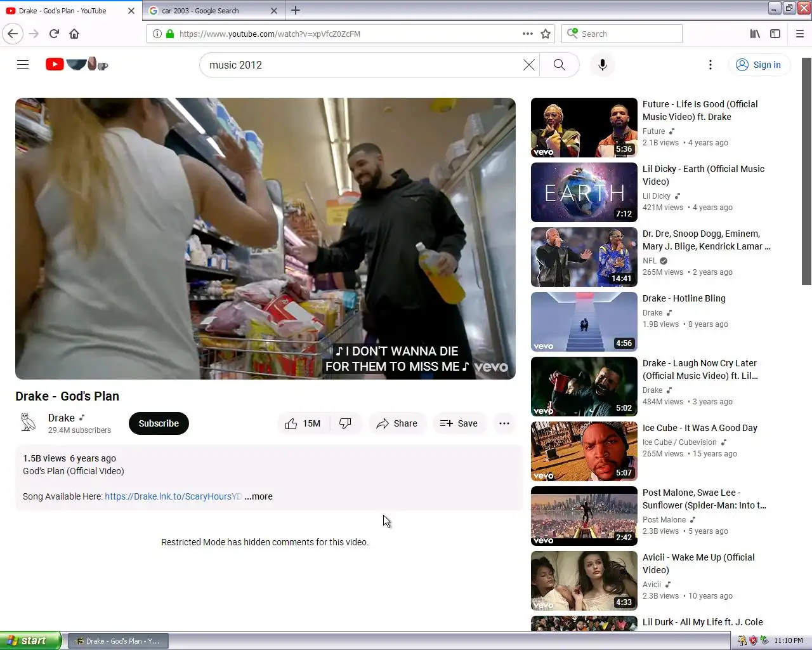Expand the description with ...more
Screen dimensions: 812x650
(x=259, y=496)
